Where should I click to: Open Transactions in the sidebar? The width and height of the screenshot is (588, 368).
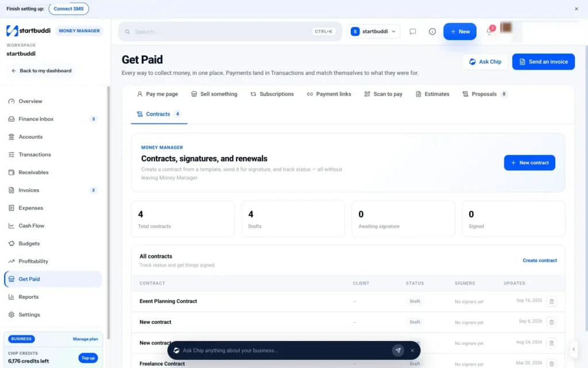coord(52,154)
